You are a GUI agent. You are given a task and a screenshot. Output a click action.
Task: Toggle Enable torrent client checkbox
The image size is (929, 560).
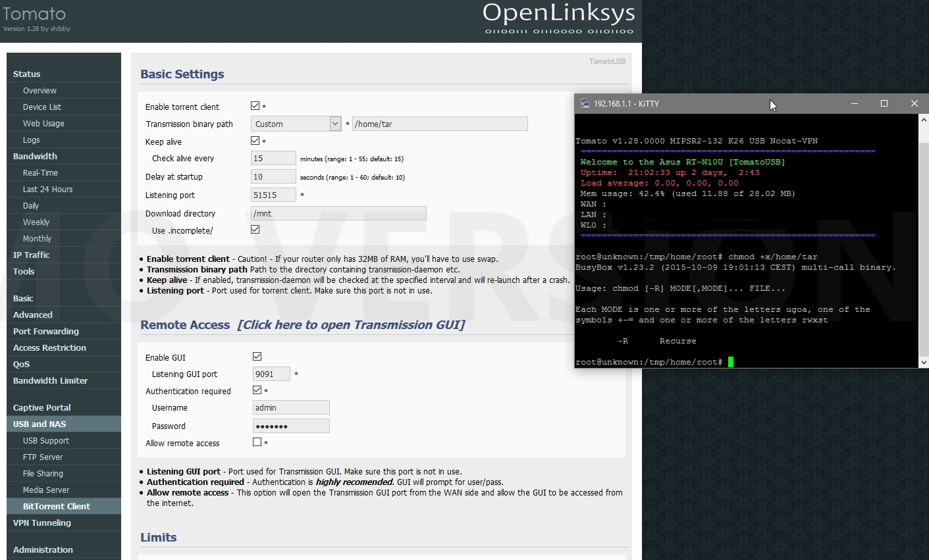click(255, 106)
